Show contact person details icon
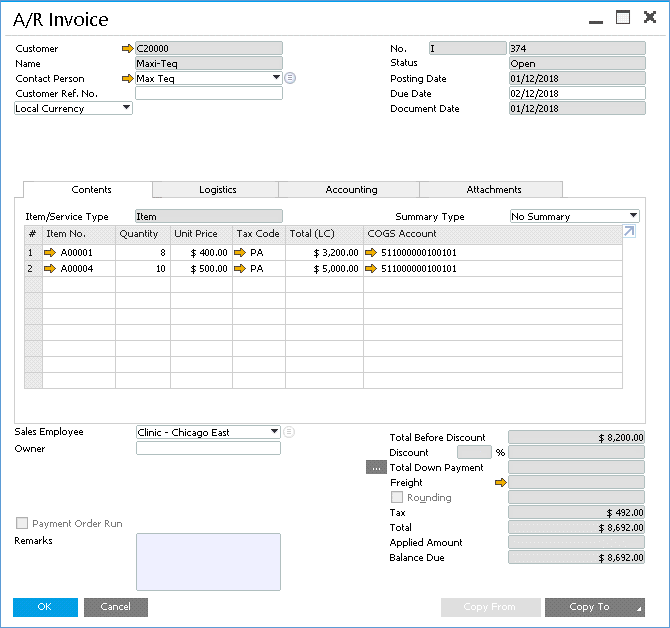The height and width of the screenshot is (628, 670). click(x=290, y=78)
